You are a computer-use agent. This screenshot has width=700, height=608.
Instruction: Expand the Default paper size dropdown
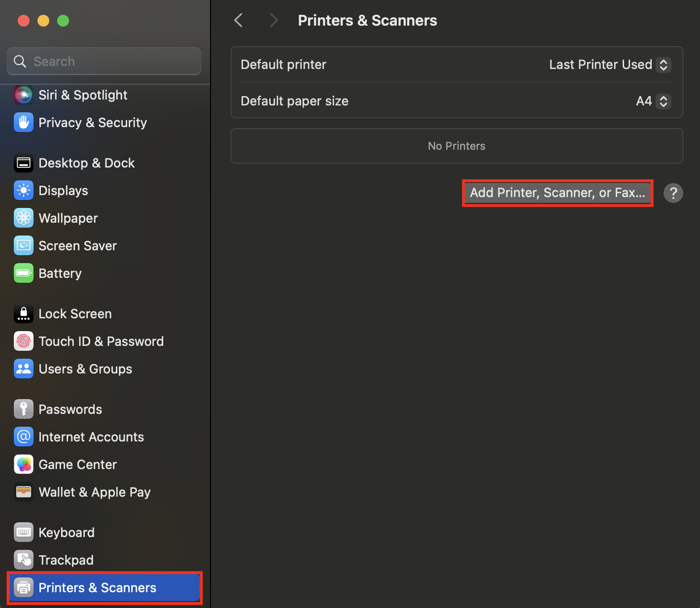pyautogui.click(x=653, y=101)
